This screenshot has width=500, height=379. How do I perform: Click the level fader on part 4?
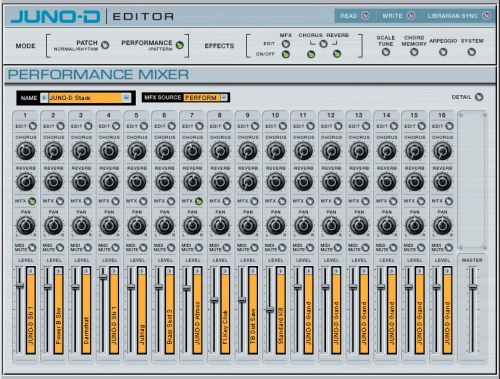[103, 277]
